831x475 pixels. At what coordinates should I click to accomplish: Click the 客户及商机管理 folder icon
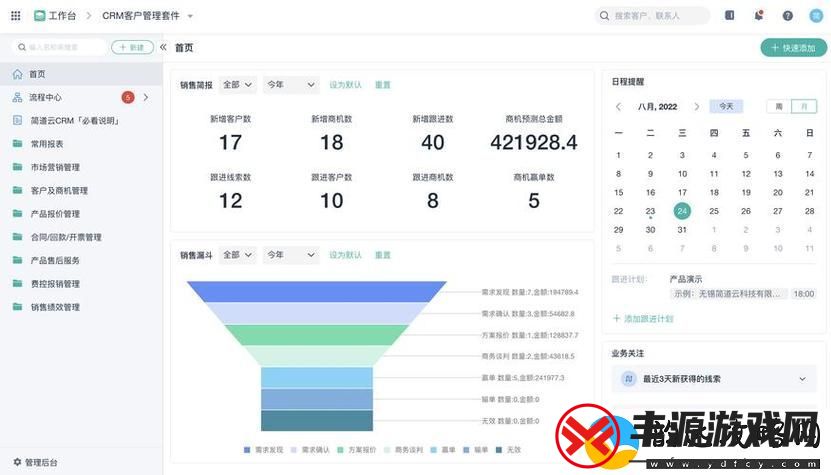pyautogui.click(x=17, y=190)
